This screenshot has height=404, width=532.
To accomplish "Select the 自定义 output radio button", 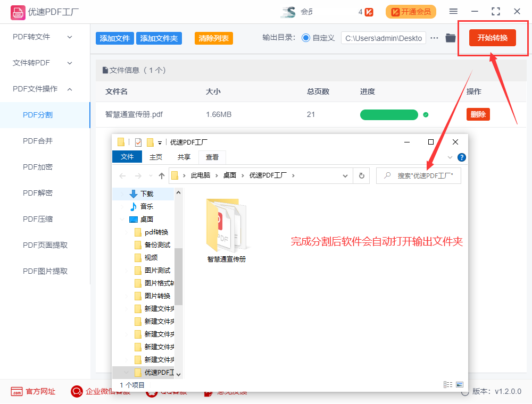I will 306,38.
